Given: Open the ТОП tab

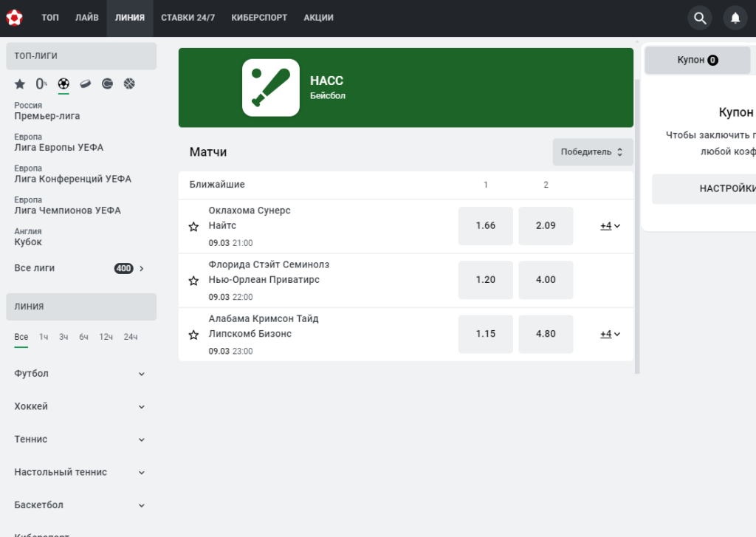Looking at the screenshot, I should 49,18.
